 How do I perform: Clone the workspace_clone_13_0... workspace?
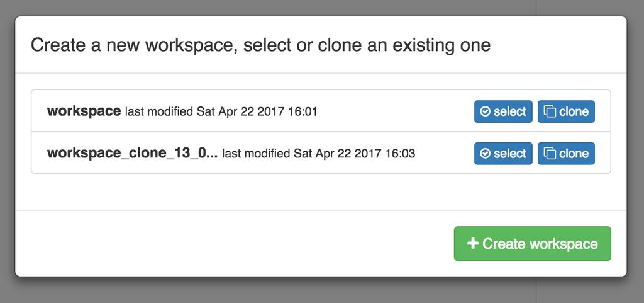coord(566,154)
